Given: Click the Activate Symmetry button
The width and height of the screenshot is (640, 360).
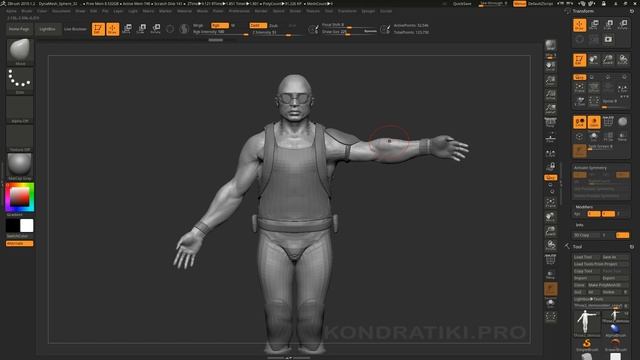Looking at the screenshot, I should point(590,168).
